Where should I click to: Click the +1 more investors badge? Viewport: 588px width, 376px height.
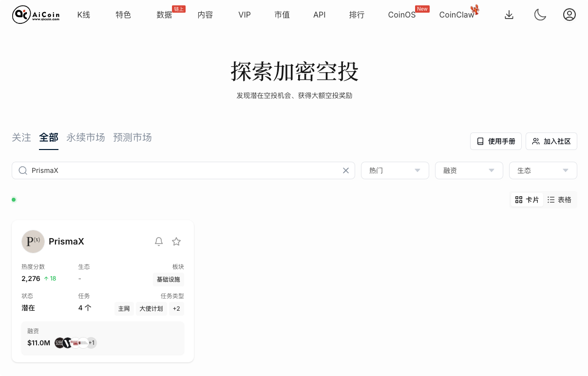pyautogui.click(x=92, y=343)
